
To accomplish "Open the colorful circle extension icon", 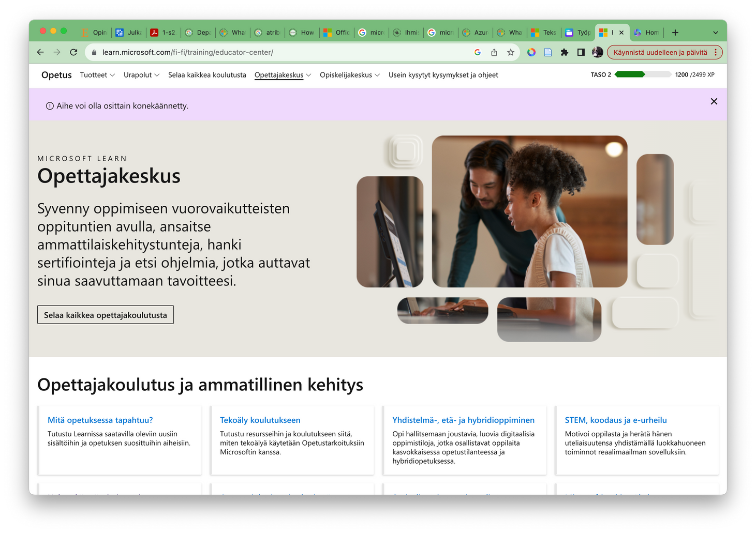I will (531, 52).
